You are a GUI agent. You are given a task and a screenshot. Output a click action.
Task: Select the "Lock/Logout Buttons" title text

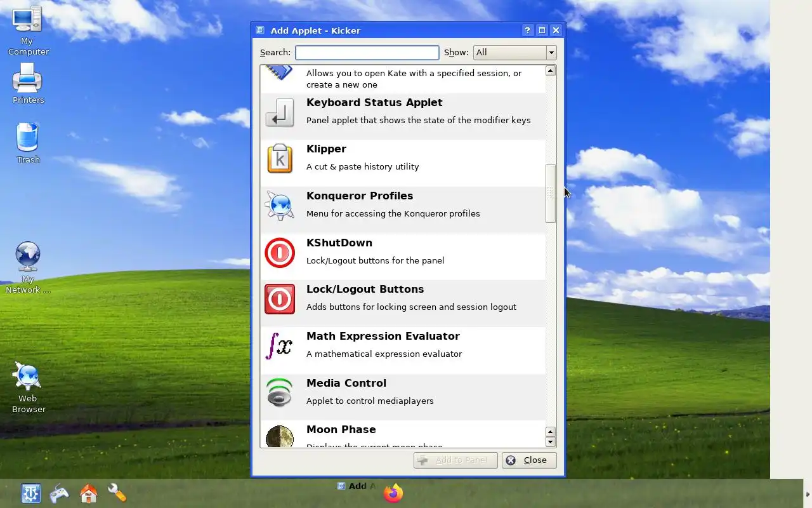pos(365,289)
